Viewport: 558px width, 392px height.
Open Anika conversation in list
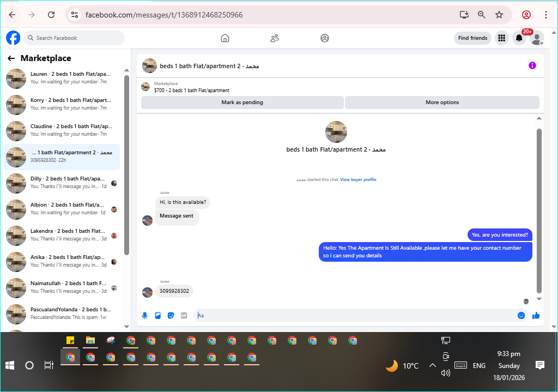(x=61, y=262)
